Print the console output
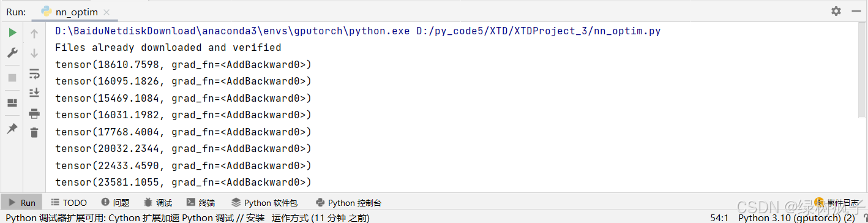 (x=34, y=113)
